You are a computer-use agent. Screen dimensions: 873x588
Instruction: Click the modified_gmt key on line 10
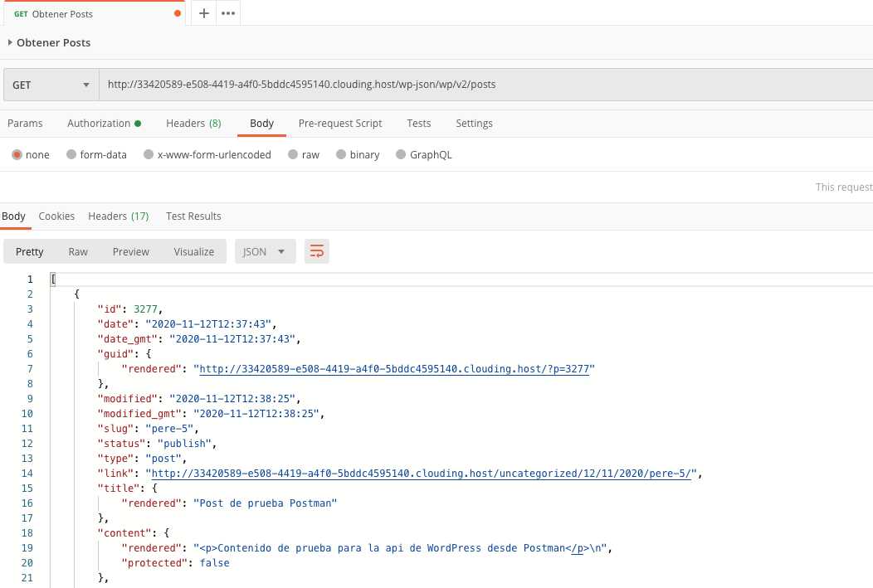pyautogui.click(x=139, y=414)
